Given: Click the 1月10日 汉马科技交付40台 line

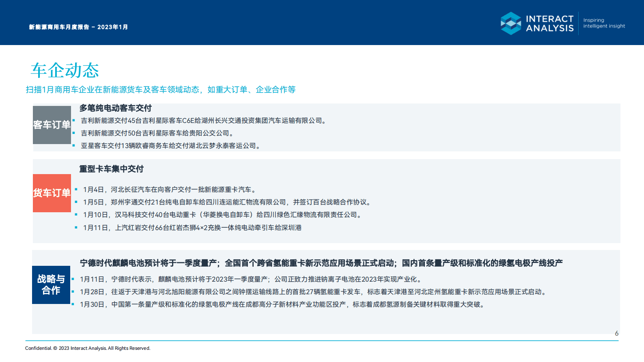Looking at the screenshot, I should coord(223,215).
